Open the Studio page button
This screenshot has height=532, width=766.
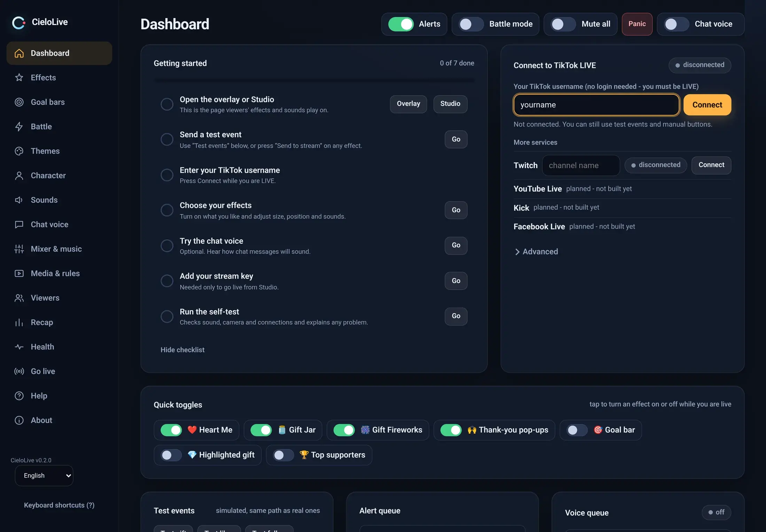click(x=450, y=104)
